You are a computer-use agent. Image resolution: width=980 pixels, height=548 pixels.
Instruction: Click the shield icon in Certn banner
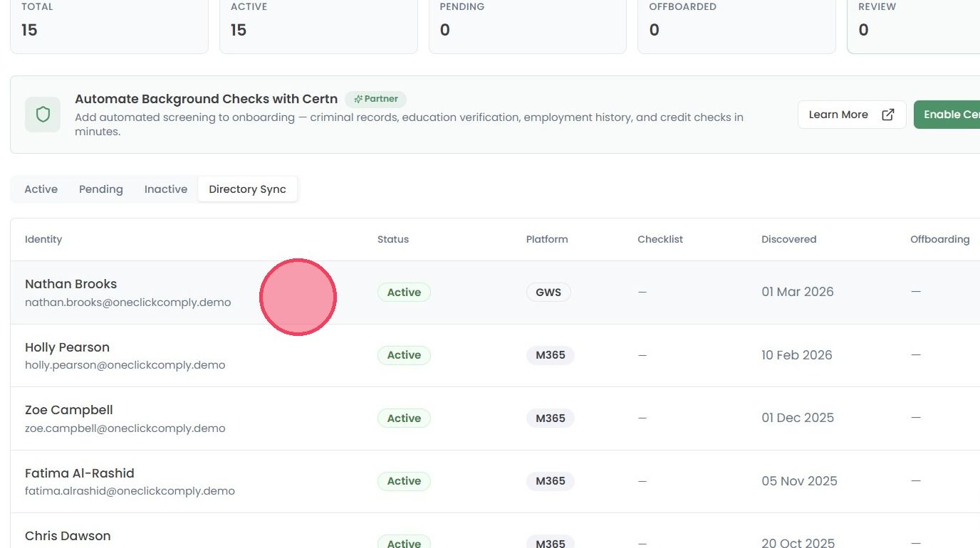[x=43, y=115]
